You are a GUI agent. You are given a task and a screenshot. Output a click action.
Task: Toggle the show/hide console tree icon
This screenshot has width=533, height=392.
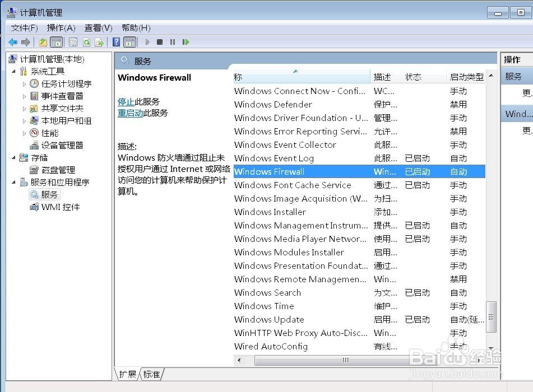tap(57, 42)
